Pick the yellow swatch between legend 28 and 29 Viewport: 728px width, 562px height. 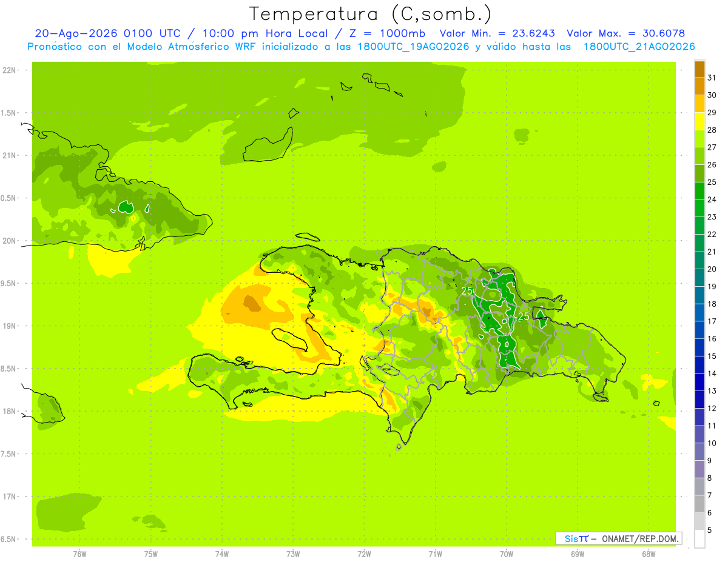pyautogui.click(x=700, y=121)
